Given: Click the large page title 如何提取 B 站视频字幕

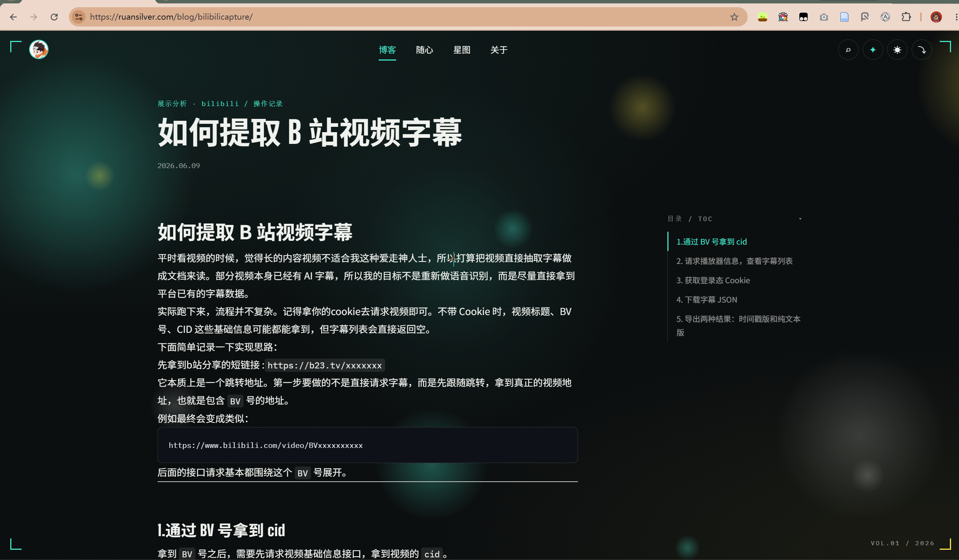Looking at the screenshot, I should click(310, 133).
